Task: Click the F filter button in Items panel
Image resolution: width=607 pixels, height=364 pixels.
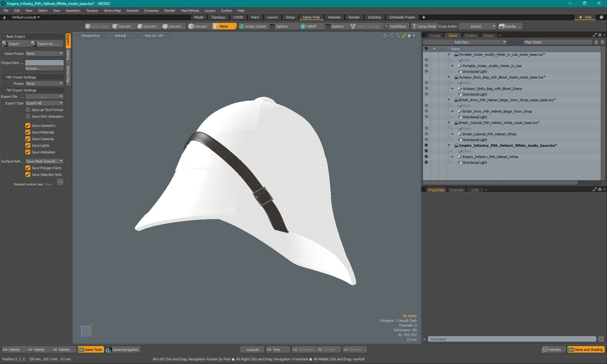Action: (x=602, y=42)
